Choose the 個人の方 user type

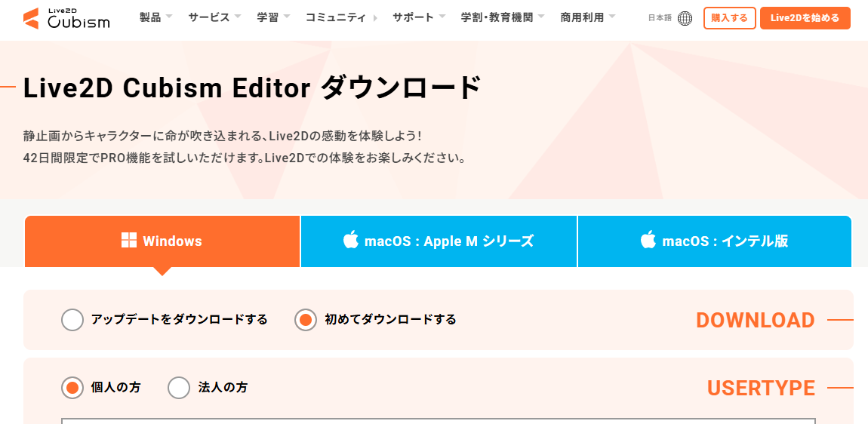click(72, 388)
